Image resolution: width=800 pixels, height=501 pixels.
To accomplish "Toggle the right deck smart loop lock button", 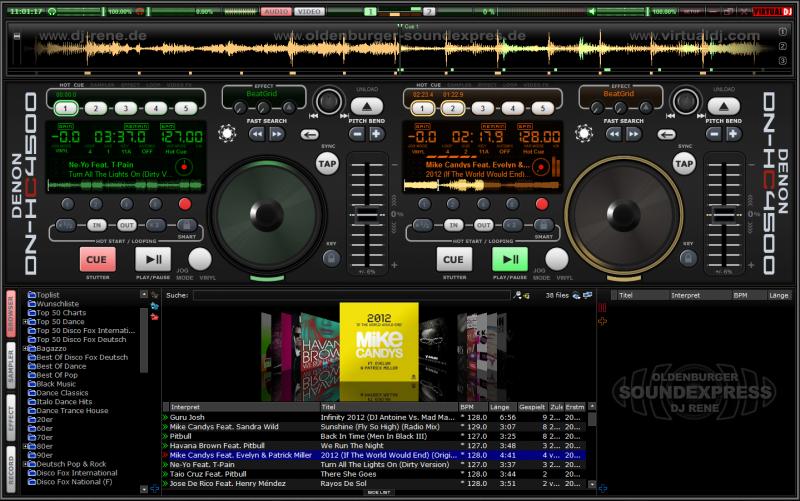I will (544, 225).
